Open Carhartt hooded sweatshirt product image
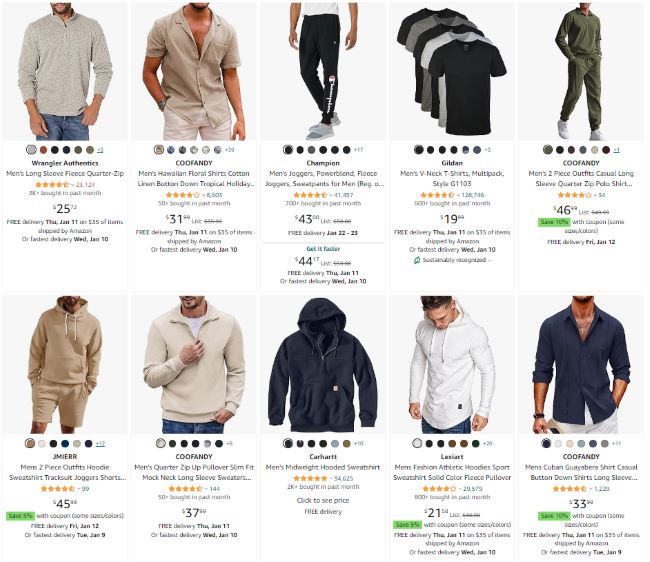650x562 pixels. point(323,365)
